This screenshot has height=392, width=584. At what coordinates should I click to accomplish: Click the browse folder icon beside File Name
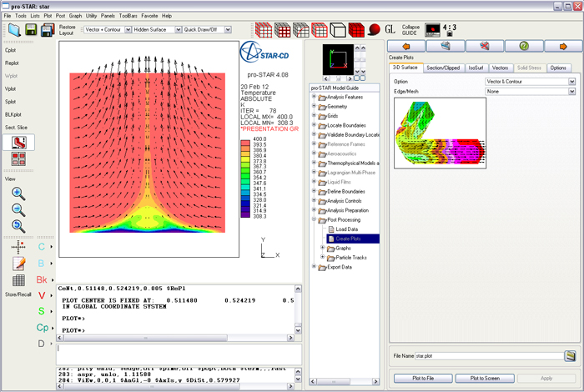[x=570, y=356]
